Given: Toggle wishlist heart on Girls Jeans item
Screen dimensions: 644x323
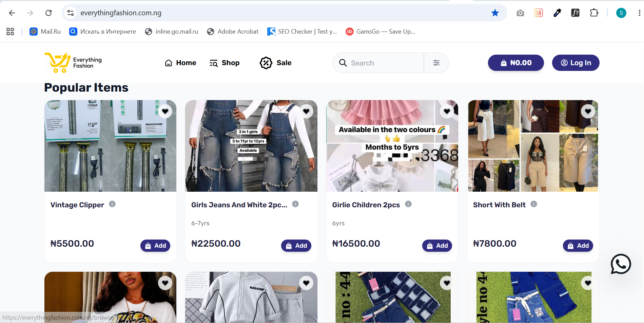Looking at the screenshot, I should click(306, 111).
